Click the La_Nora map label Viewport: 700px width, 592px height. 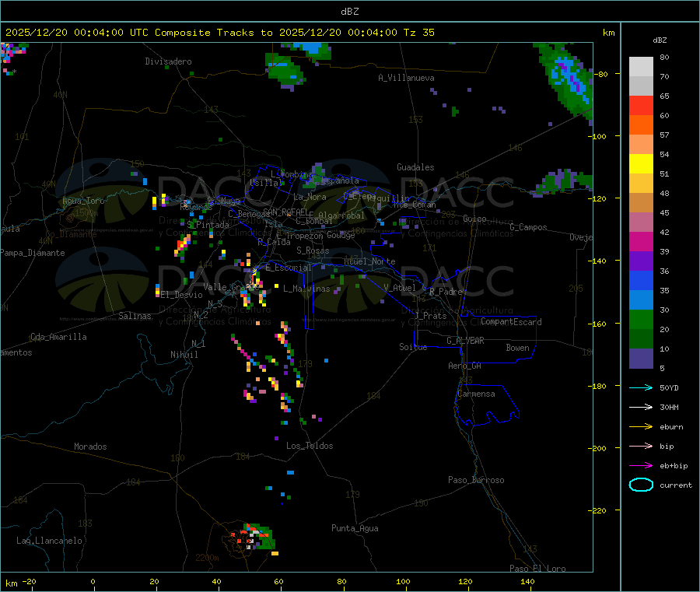coord(310,197)
